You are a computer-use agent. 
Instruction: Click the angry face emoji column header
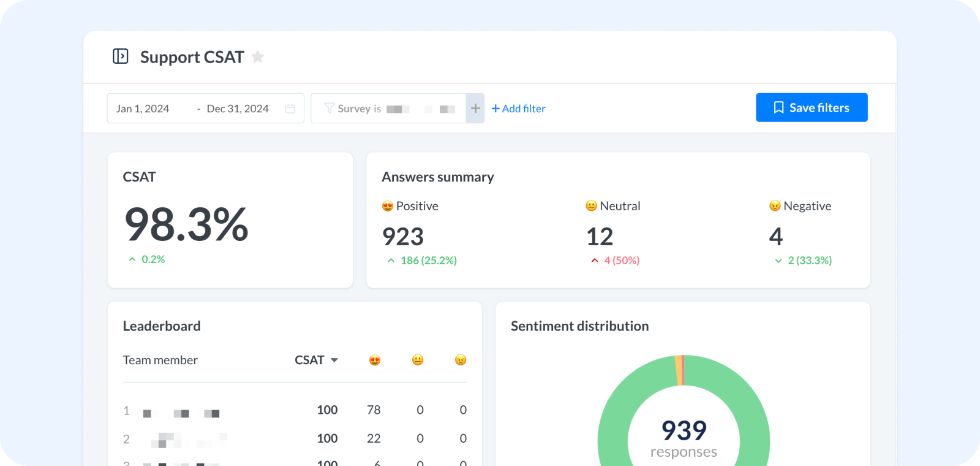coord(461,360)
